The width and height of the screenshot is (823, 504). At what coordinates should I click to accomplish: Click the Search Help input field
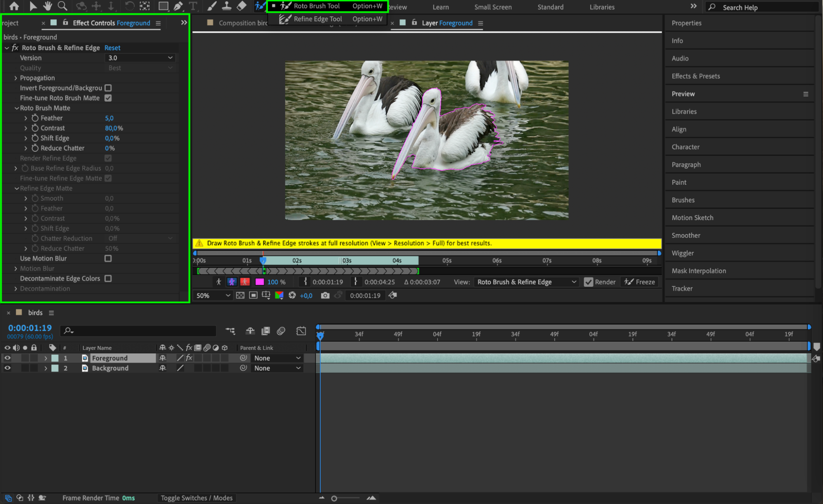(x=762, y=7)
